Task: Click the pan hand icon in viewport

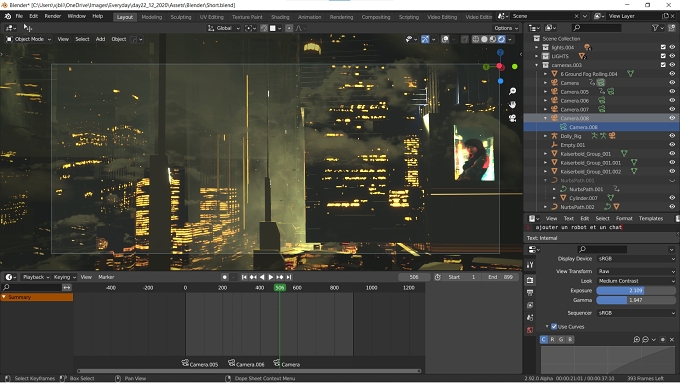Action: [512, 105]
